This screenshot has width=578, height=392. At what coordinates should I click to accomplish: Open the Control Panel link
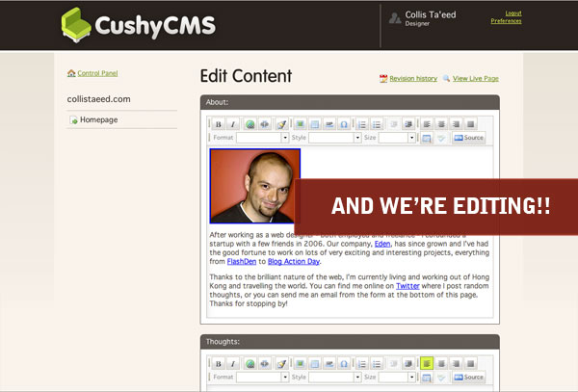click(x=97, y=73)
